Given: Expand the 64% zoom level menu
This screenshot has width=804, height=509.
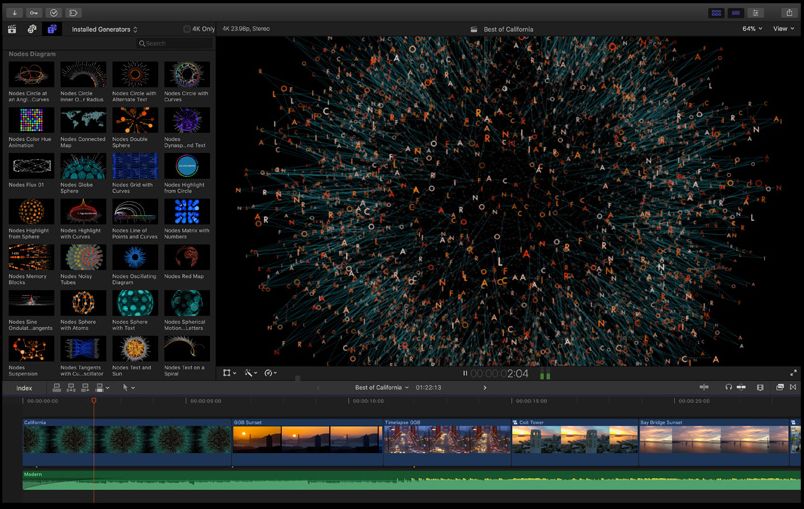Looking at the screenshot, I should [x=752, y=29].
